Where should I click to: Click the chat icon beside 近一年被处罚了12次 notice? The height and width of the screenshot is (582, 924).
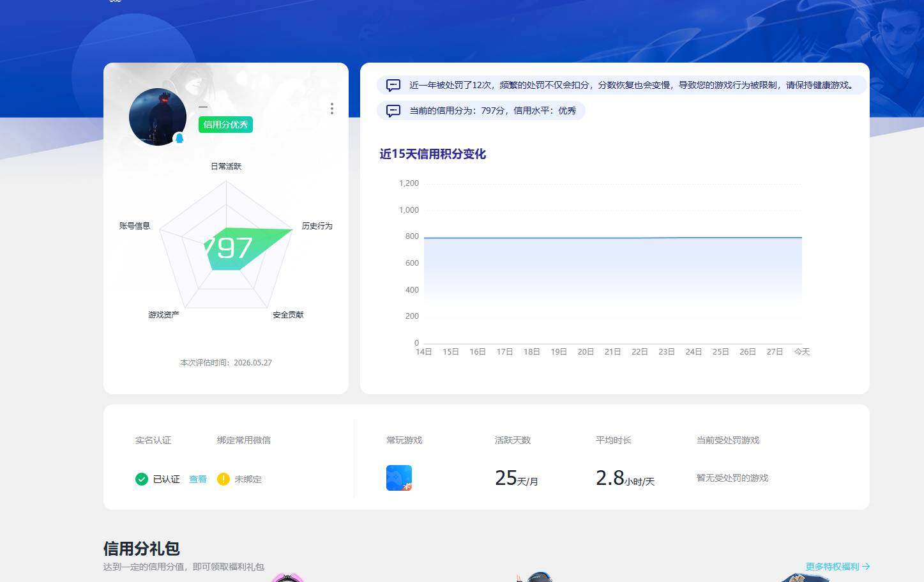(393, 85)
